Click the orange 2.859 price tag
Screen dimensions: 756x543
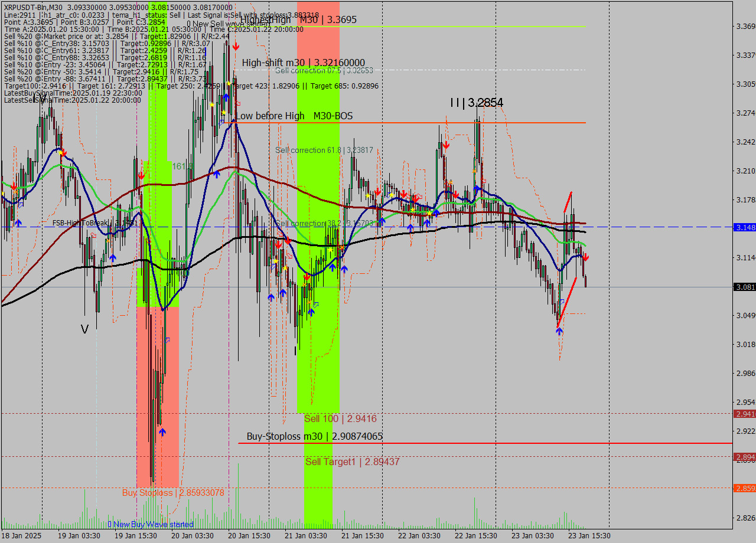744,488
